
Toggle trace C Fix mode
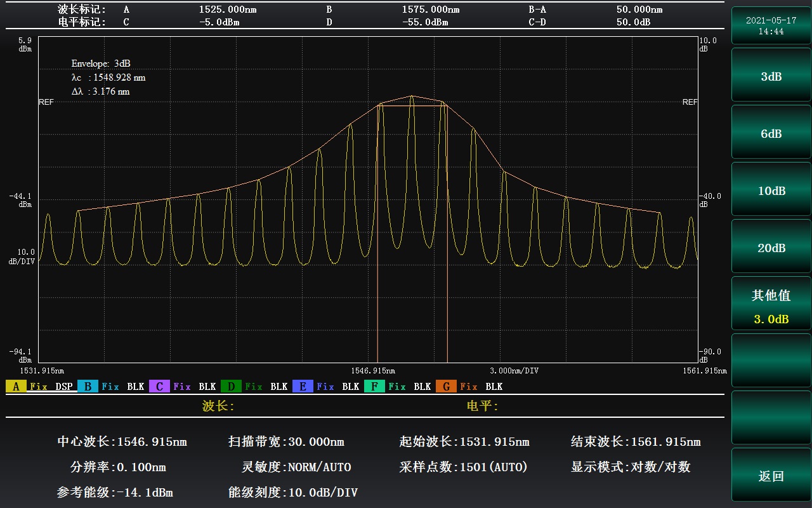tap(182, 387)
